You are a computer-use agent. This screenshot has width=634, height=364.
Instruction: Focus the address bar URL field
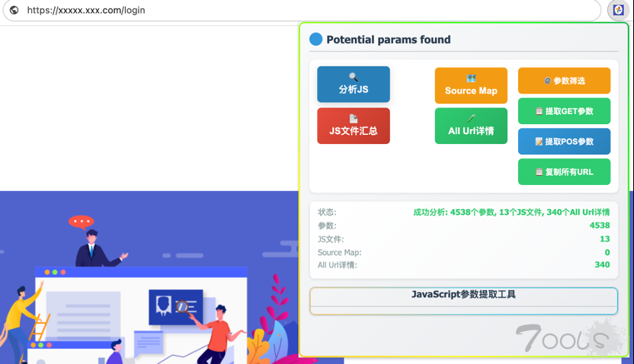(302, 10)
